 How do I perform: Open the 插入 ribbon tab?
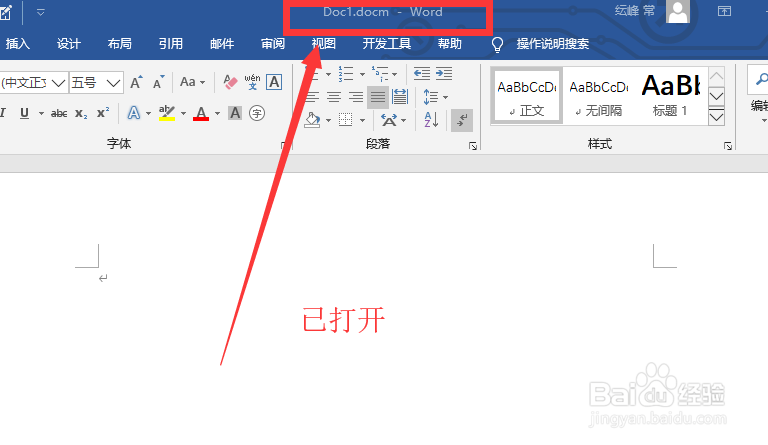coord(18,44)
